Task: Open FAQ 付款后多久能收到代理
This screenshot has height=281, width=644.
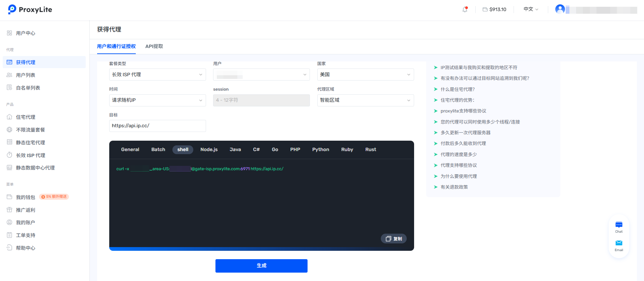Action: click(x=463, y=143)
